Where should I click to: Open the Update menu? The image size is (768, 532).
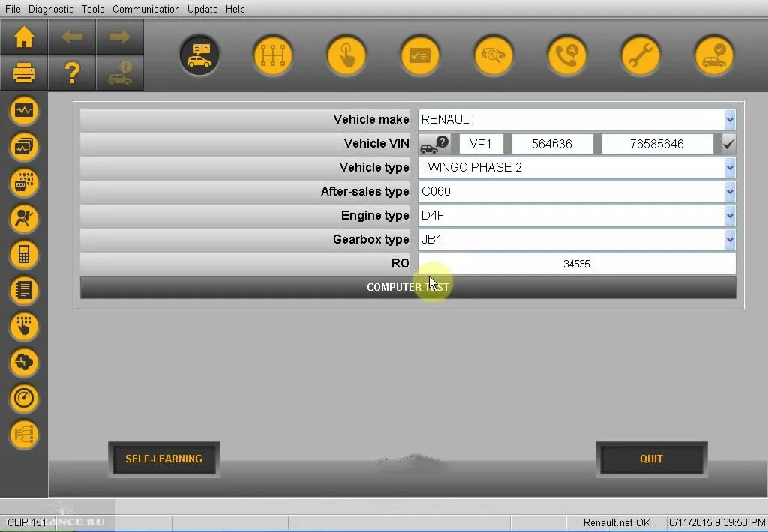pos(202,9)
